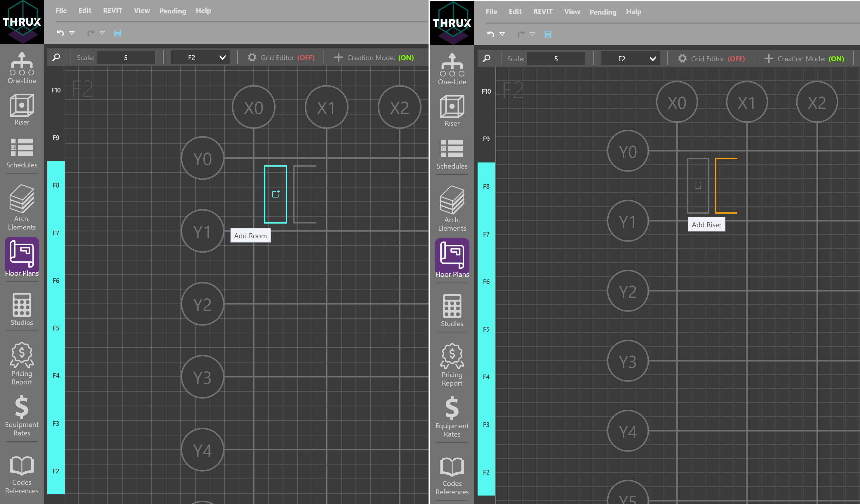This screenshot has height=504, width=860.
Task: Toggle Grid Editor (OFF) in right window
Action: 711,59
